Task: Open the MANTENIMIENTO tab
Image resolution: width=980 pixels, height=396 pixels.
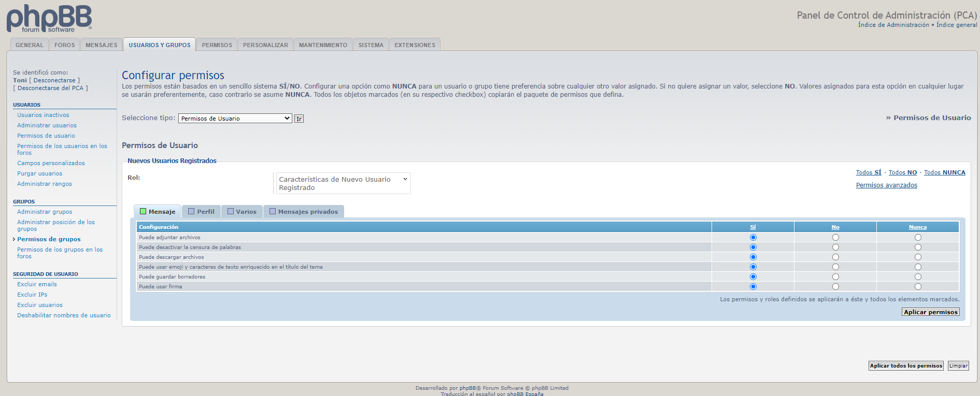Action: 323,45
